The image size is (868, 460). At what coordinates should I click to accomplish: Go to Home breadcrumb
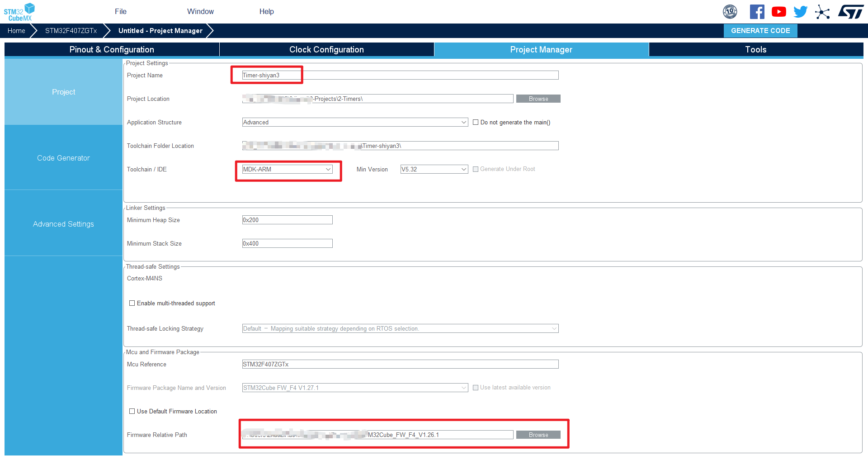point(16,31)
